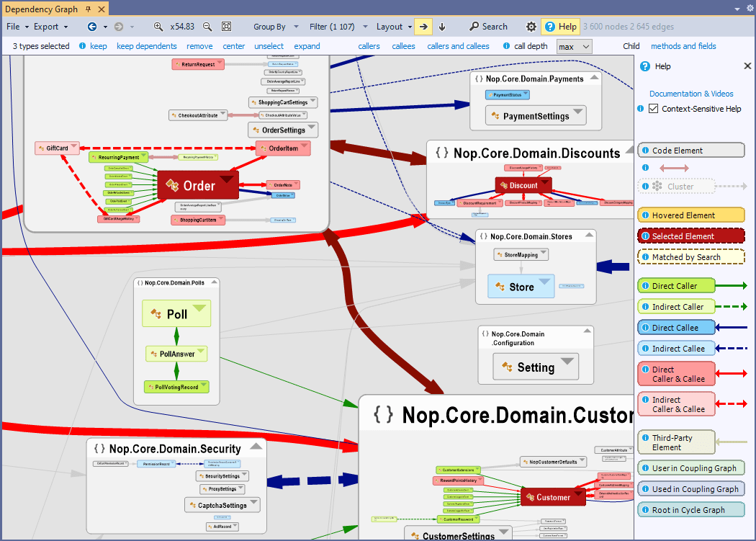Click the green Back navigation icon

[91, 27]
